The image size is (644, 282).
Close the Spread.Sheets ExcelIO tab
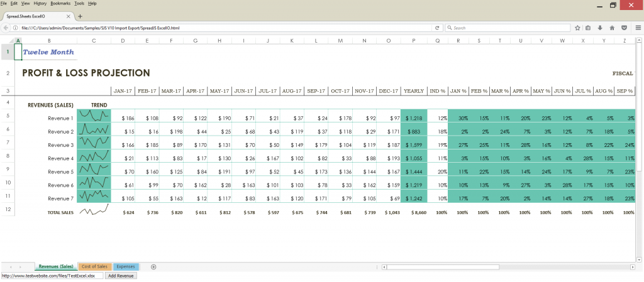coord(69,16)
